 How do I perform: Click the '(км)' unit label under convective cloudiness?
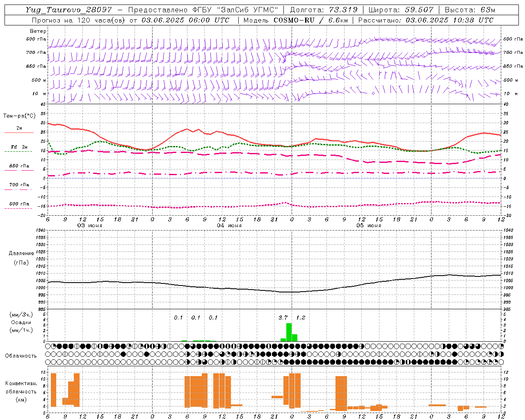point(21,399)
